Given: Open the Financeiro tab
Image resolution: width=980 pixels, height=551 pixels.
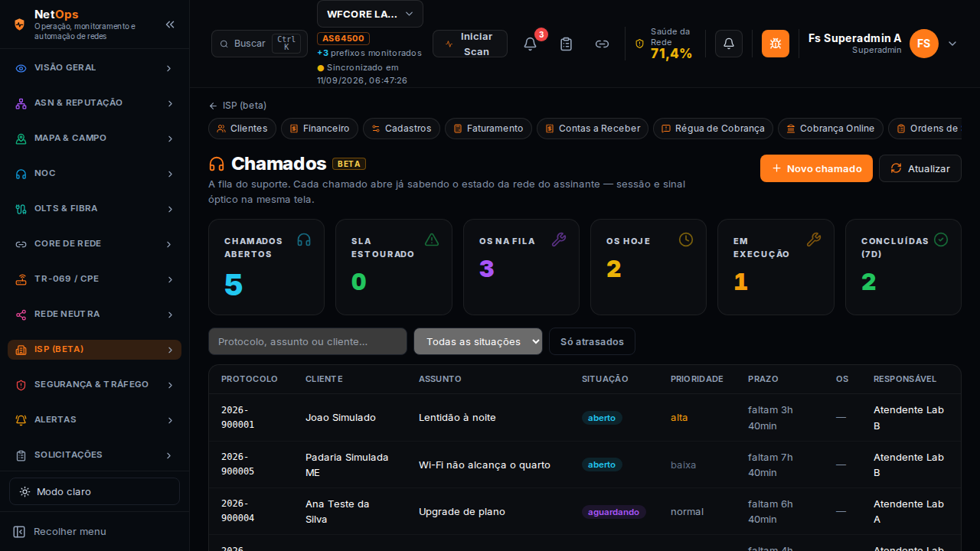Looking at the screenshot, I should point(319,129).
